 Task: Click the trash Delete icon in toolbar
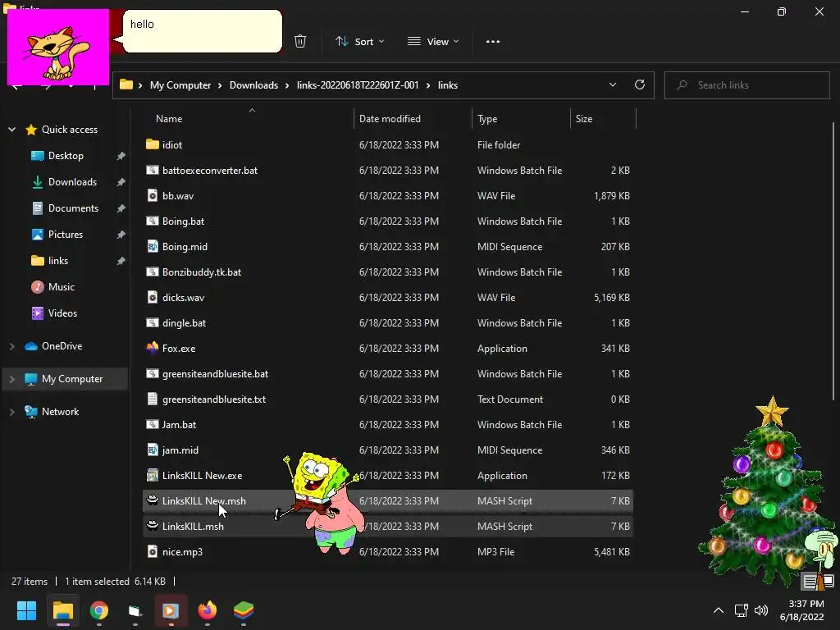click(300, 41)
